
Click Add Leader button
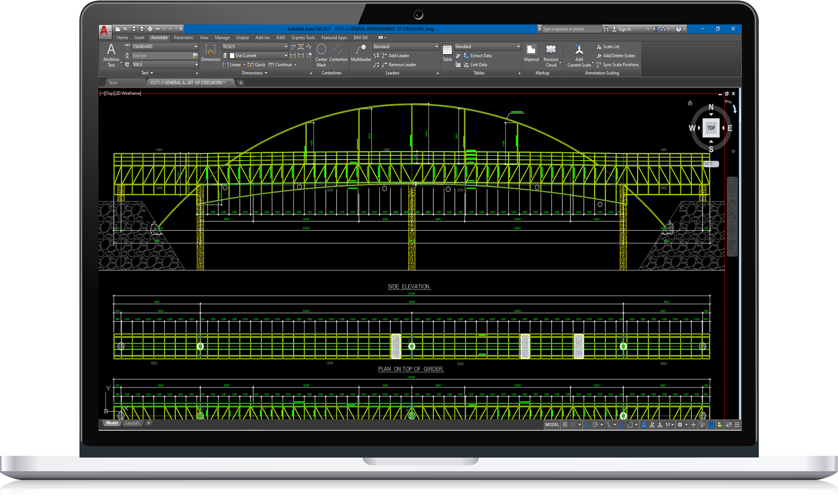[398, 55]
